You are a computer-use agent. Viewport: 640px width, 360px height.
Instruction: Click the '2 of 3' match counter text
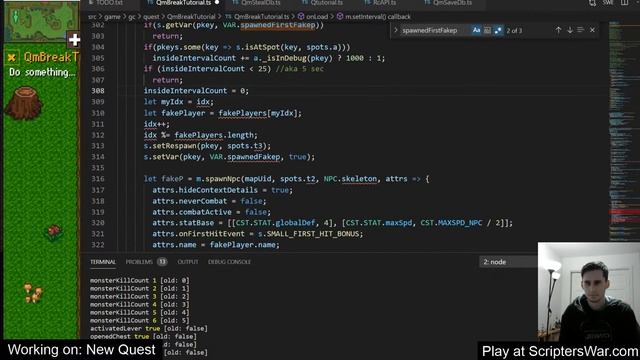[x=514, y=31]
